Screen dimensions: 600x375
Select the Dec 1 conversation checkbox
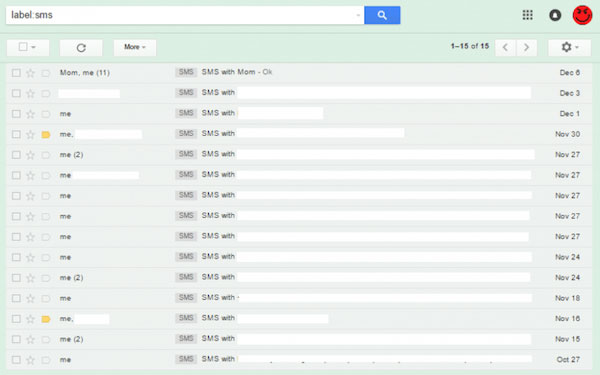click(x=16, y=114)
